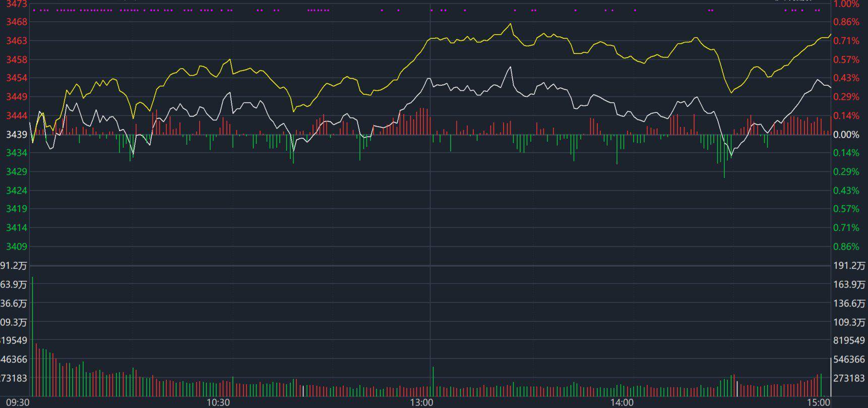Click the green 0.86% percentage label
868x408 pixels.
pos(846,247)
